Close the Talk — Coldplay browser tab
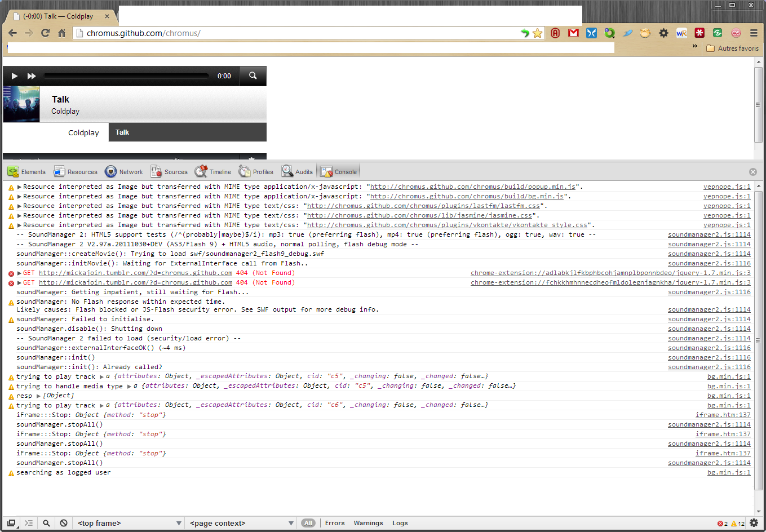Viewport: 766px width, 532px height. 107,16
